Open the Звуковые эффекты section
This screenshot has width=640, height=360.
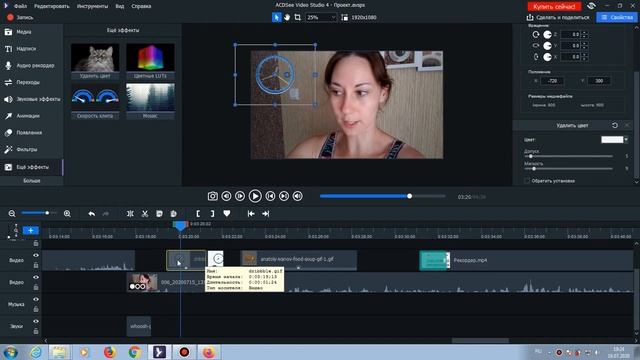click(31, 99)
